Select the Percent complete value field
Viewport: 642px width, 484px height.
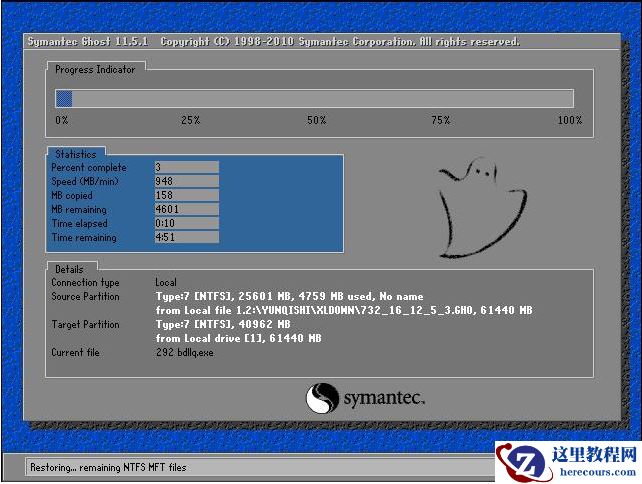tap(186, 168)
